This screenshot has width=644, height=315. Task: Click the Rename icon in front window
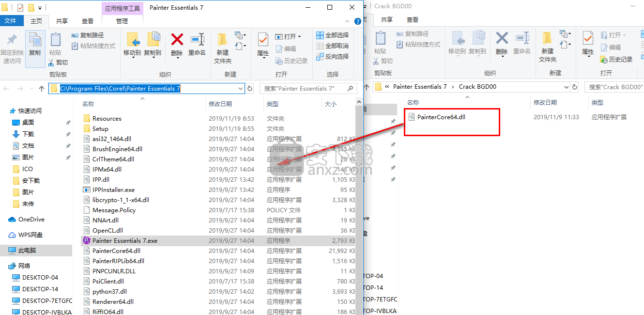pos(197,40)
